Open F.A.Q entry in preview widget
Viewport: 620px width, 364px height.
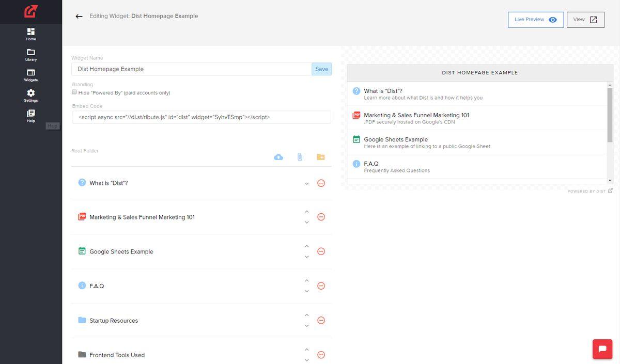pos(477,167)
